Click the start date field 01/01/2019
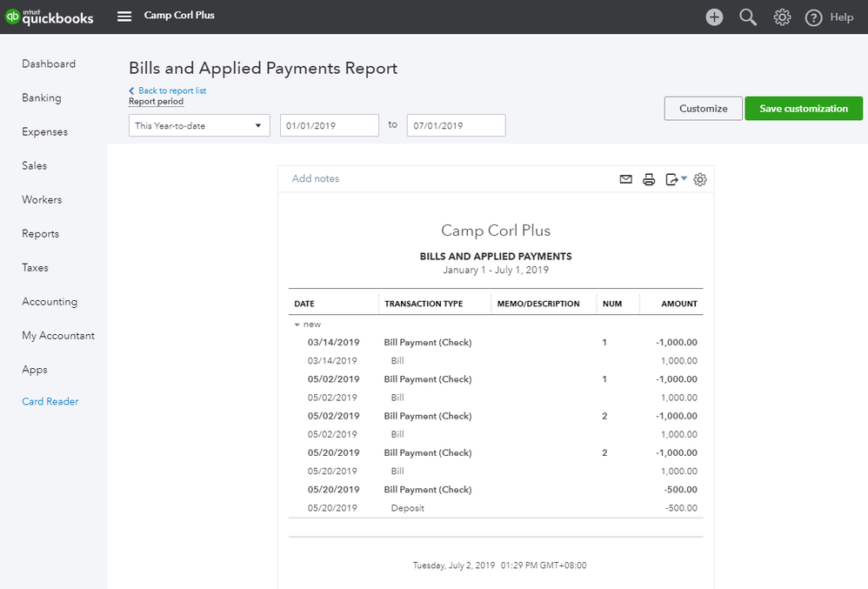This screenshot has height=589, width=868. pos(330,125)
